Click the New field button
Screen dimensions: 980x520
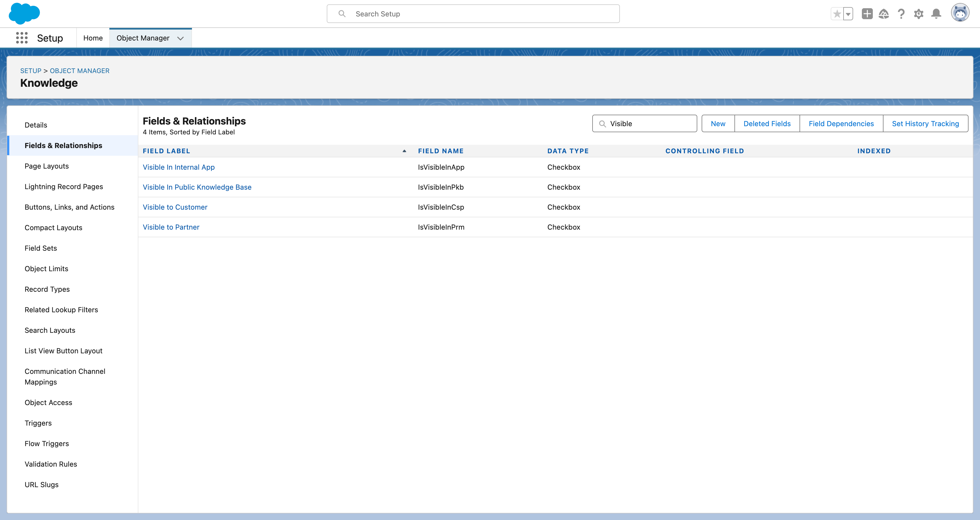(718, 124)
